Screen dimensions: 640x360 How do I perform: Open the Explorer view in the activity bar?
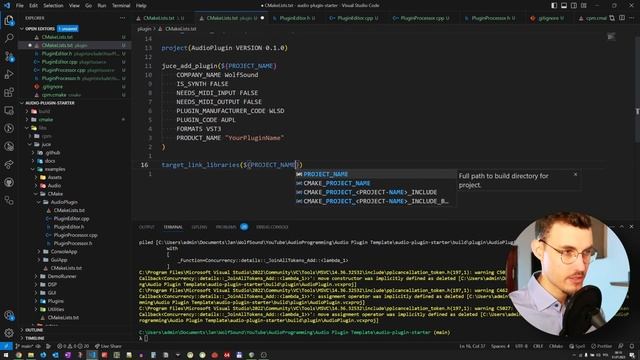(9, 20)
